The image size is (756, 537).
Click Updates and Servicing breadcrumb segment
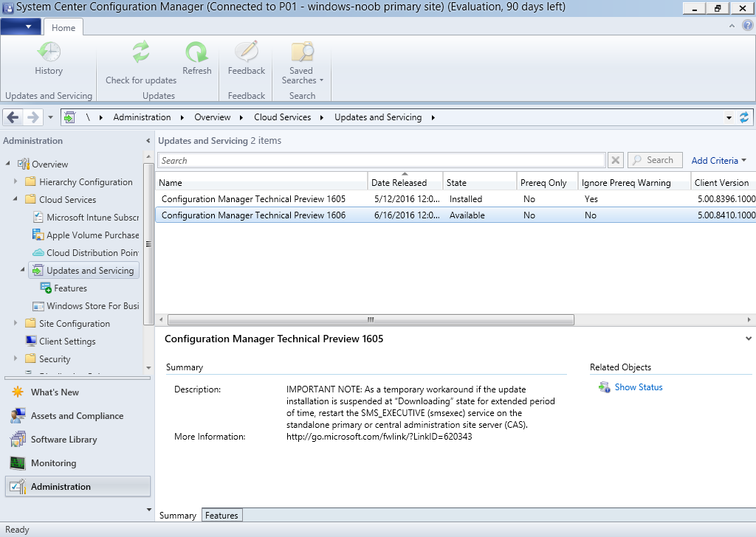tap(378, 117)
